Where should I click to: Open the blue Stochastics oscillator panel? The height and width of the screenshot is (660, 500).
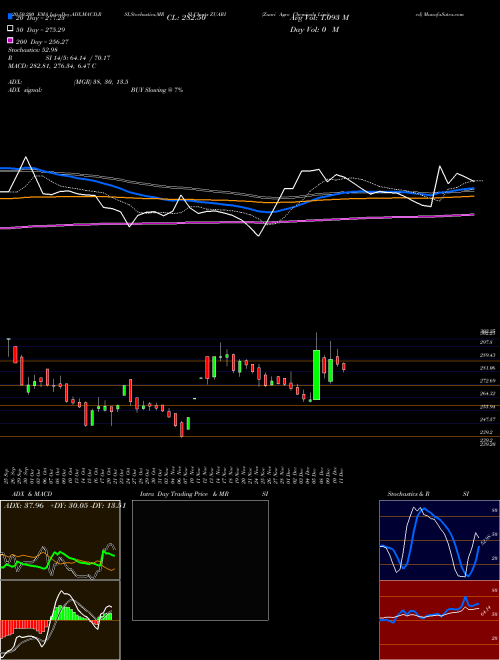(x=439, y=540)
